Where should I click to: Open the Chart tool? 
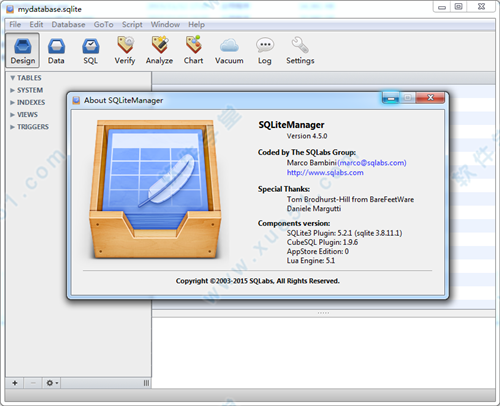[193, 50]
